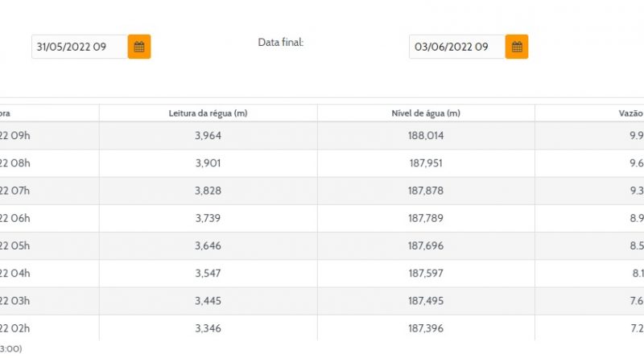Open the calendar picker beside the 03/06/2022 field

click(517, 47)
